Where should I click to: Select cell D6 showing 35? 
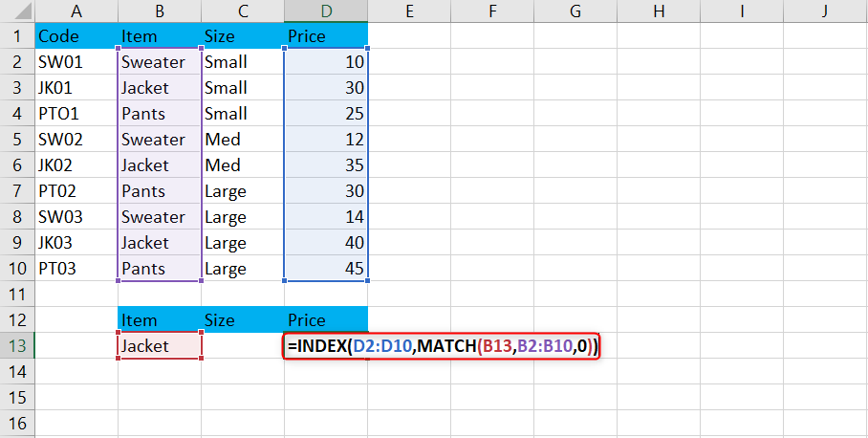pyautogui.click(x=326, y=165)
